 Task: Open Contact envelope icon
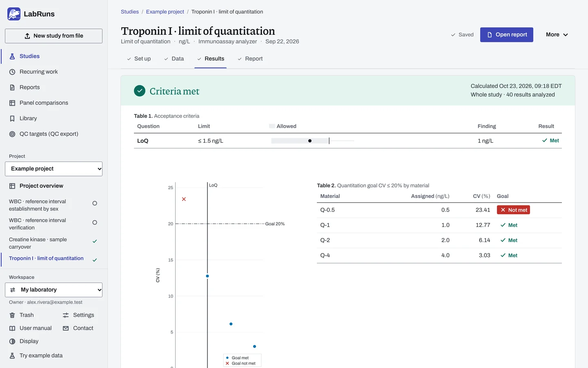click(66, 328)
